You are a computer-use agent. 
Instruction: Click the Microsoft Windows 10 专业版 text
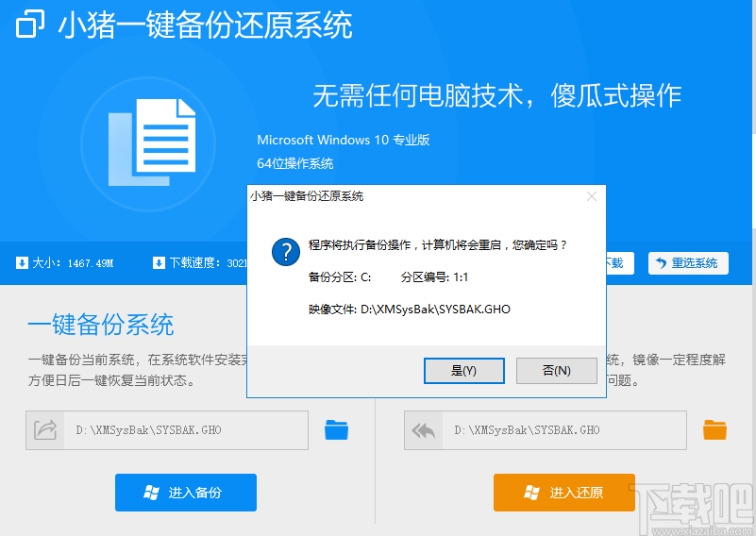[x=344, y=140]
